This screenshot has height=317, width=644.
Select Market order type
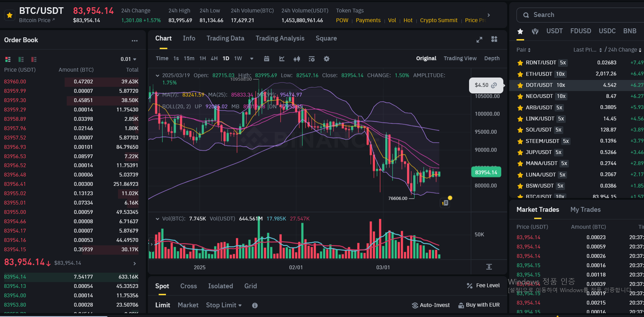click(188, 305)
